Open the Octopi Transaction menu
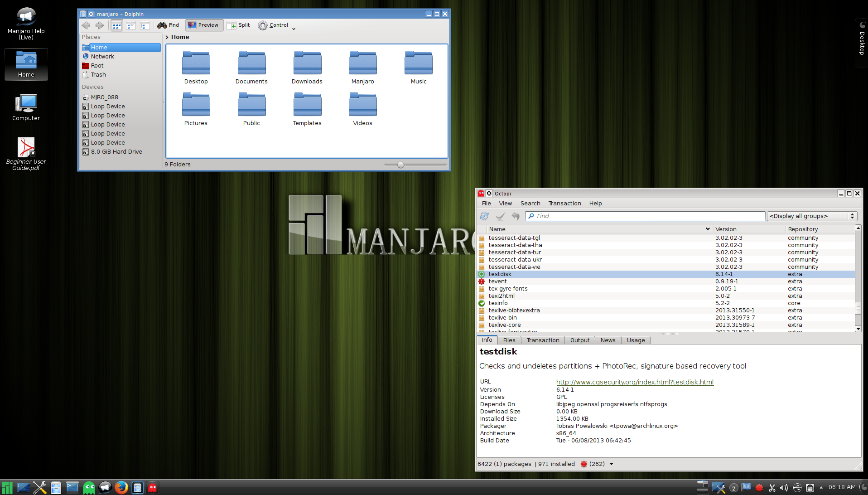 click(564, 204)
